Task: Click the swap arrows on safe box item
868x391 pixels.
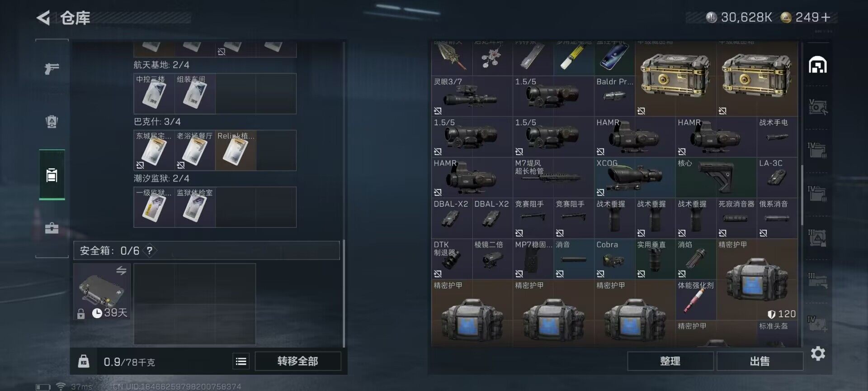Action: pos(121,270)
